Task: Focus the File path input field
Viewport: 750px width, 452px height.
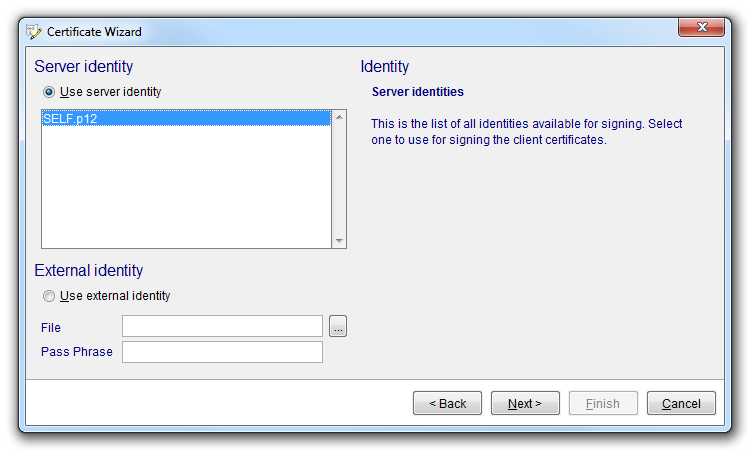Action: click(x=222, y=327)
